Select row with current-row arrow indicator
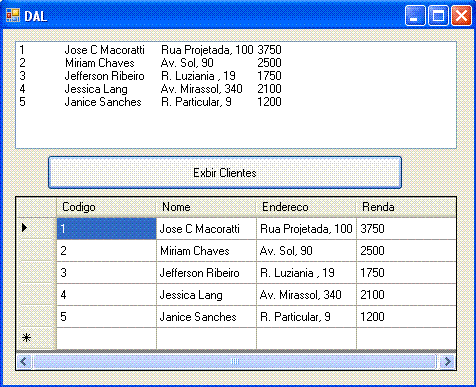This screenshot has width=476, height=387. tap(36, 228)
